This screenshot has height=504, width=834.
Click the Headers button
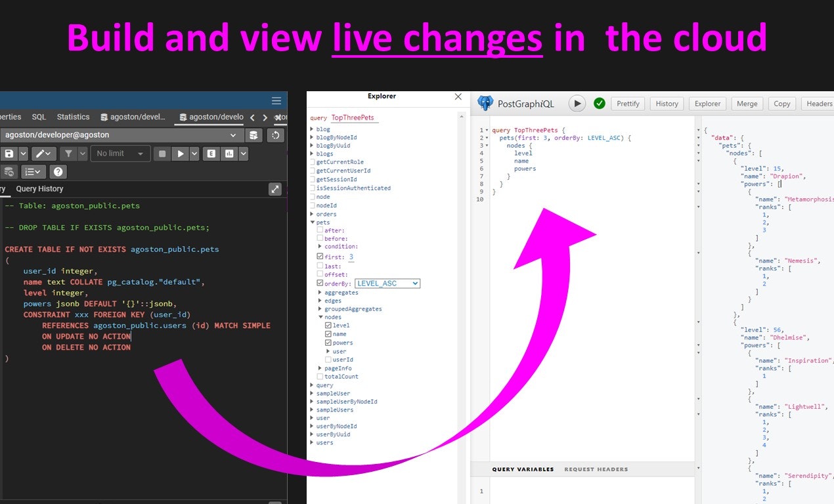(818, 104)
